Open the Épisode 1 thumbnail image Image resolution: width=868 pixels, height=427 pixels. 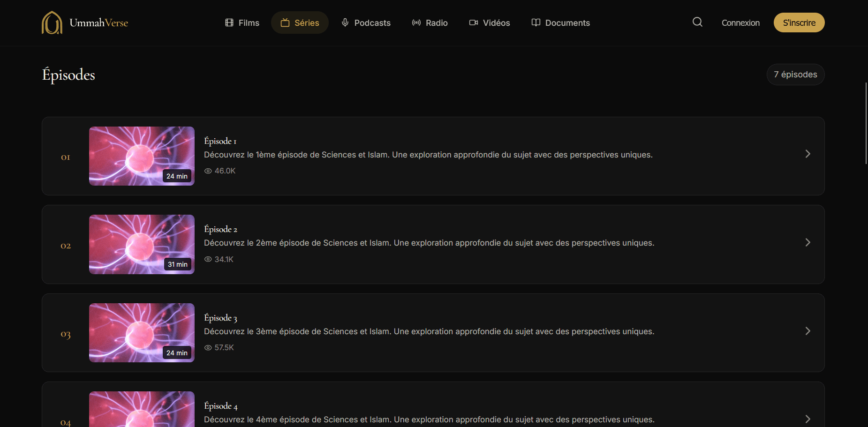[x=142, y=156]
